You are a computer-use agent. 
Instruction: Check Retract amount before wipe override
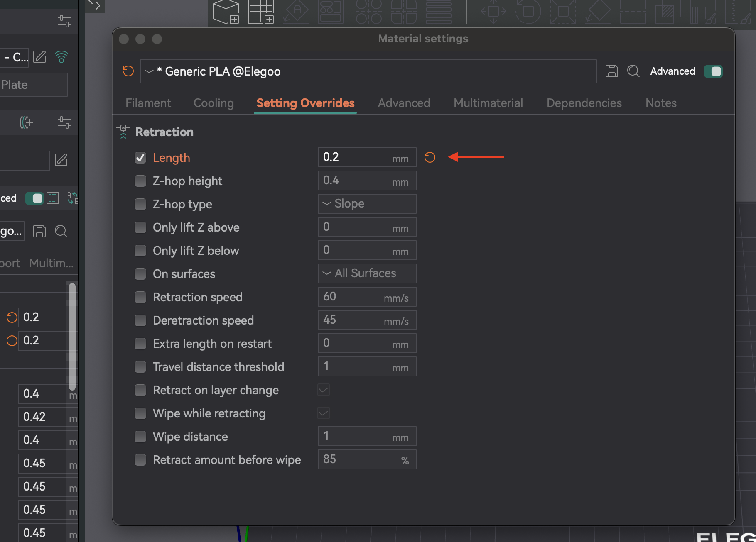(140, 460)
